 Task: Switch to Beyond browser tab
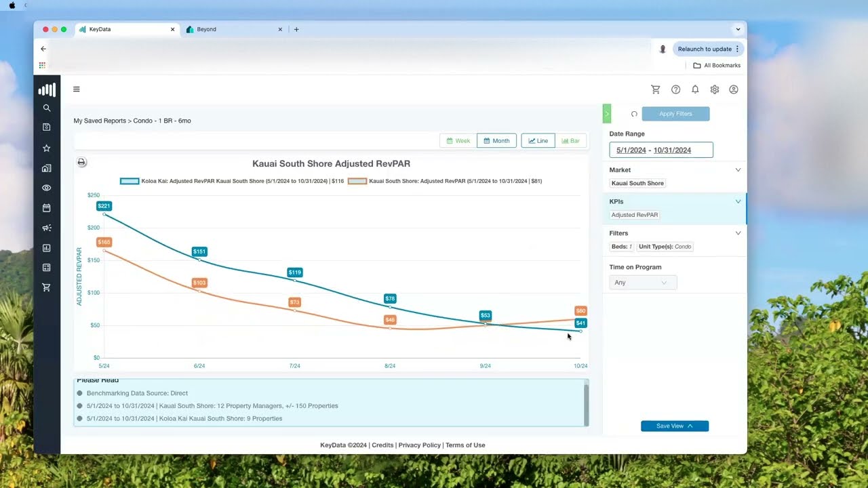pos(235,30)
